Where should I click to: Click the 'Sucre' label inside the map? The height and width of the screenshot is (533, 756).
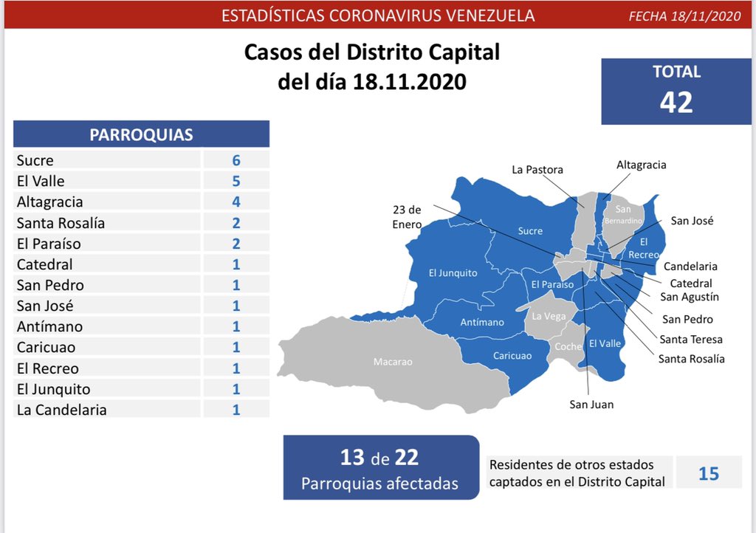pyautogui.click(x=530, y=231)
